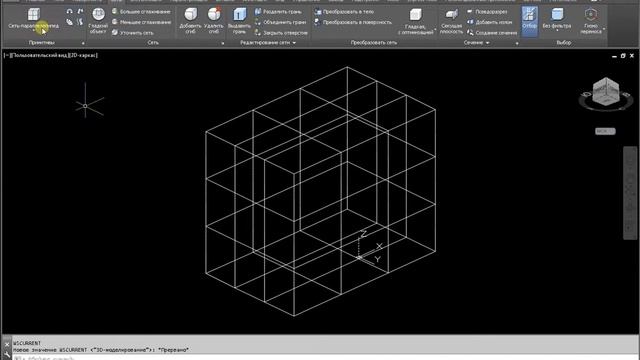Open command line customize wrench icon
640x360 pixels.
tap(7, 355)
